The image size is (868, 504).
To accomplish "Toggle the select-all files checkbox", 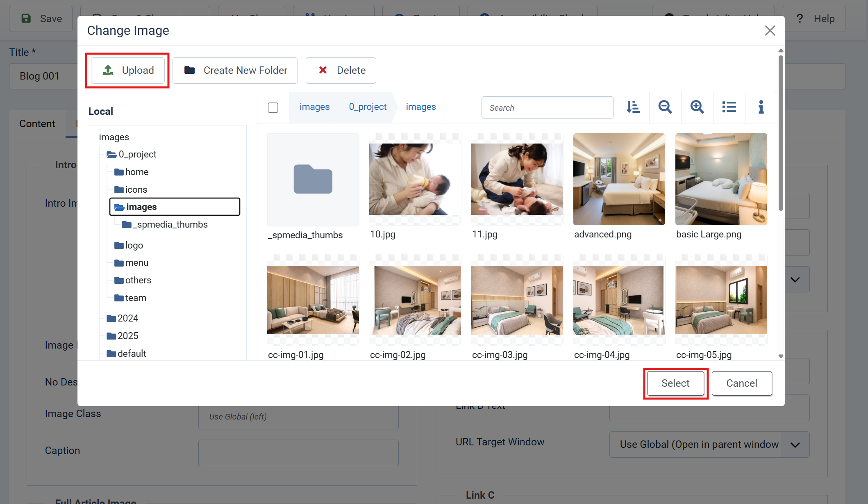I will (x=273, y=107).
